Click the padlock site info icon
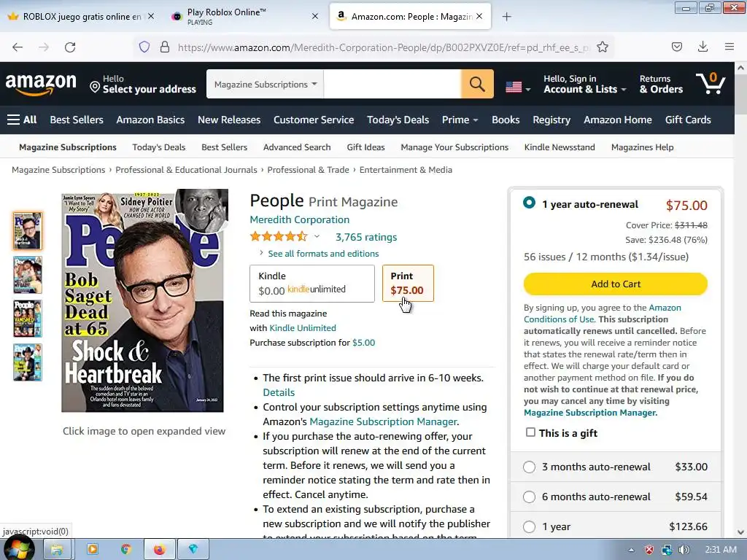 (x=165, y=47)
